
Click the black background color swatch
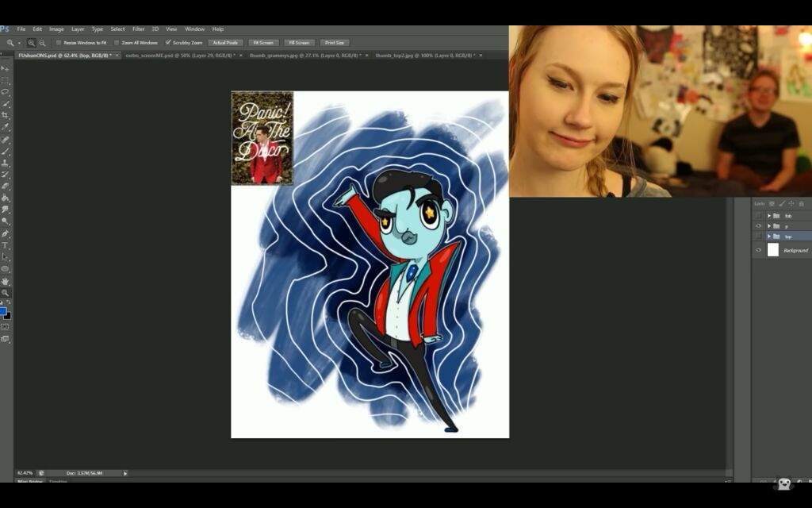coord(8,316)
